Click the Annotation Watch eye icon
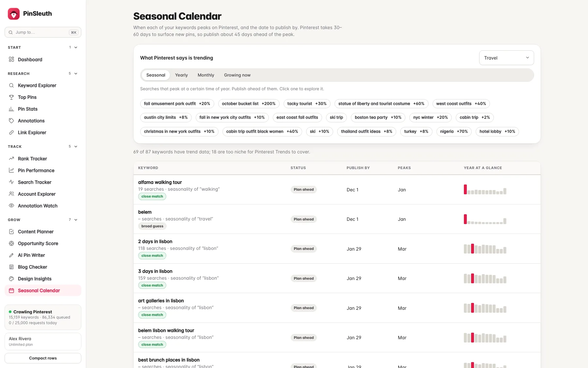The image size is (588, 368). [x=11, y=205]
